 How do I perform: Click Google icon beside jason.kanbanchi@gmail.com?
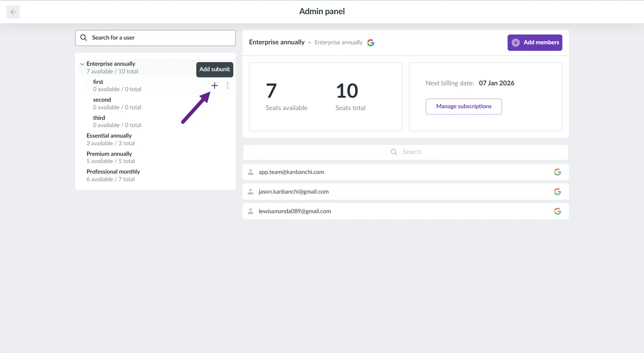point(557,192)
